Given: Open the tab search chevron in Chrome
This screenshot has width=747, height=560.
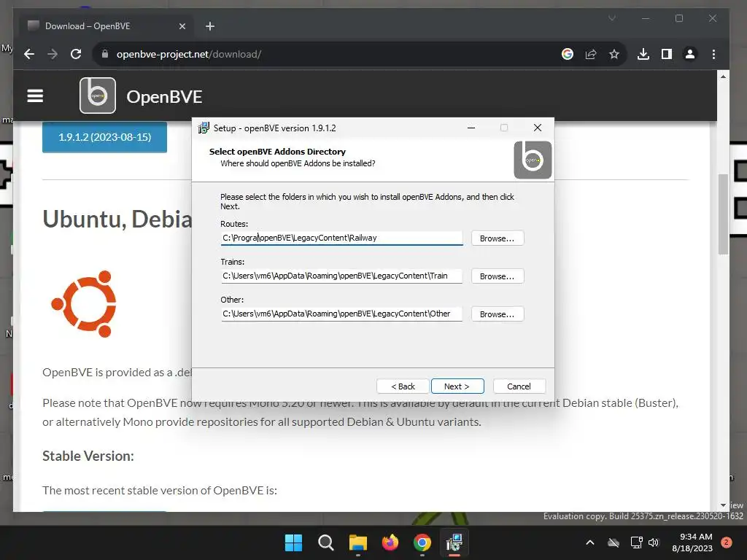Looking at the screenshot, I should tap(612, 18).
